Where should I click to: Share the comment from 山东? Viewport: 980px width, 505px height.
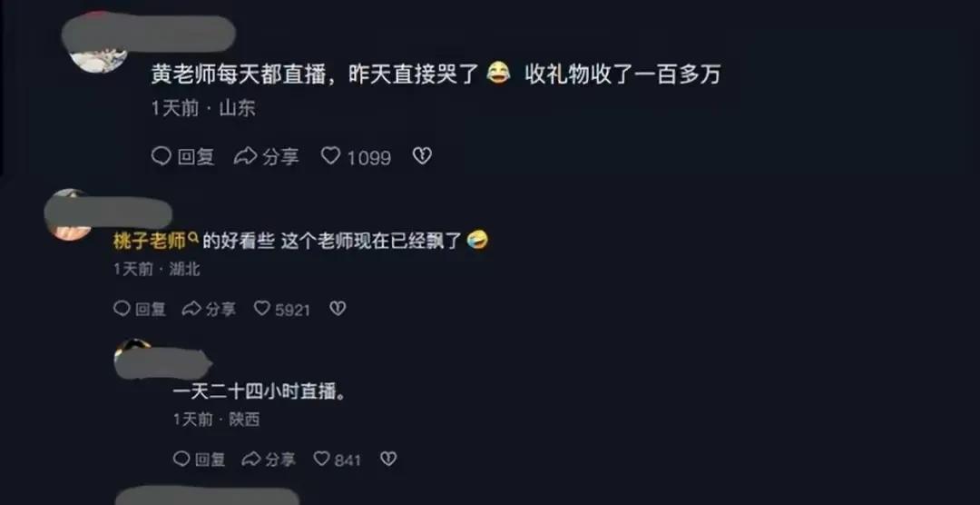click(x=266, y=156)
